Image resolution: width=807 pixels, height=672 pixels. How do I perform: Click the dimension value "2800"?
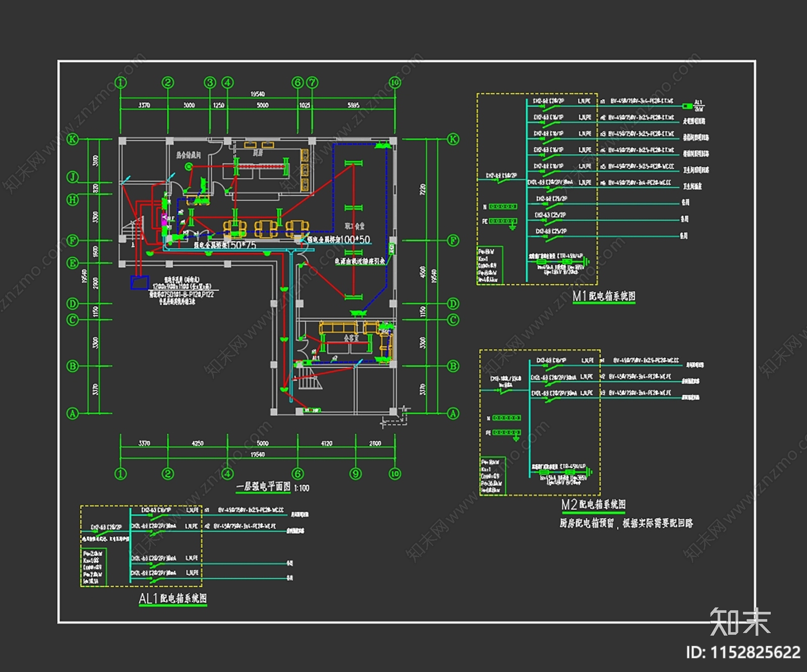tap(375, 443)
